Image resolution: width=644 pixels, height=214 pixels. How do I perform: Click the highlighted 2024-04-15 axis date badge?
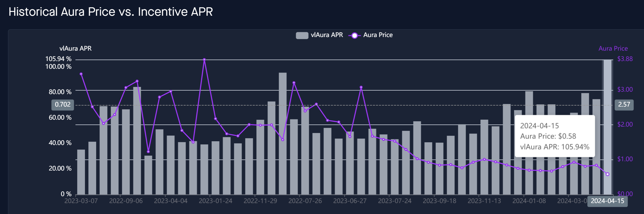pyautogui.click(x=607, y=201)
